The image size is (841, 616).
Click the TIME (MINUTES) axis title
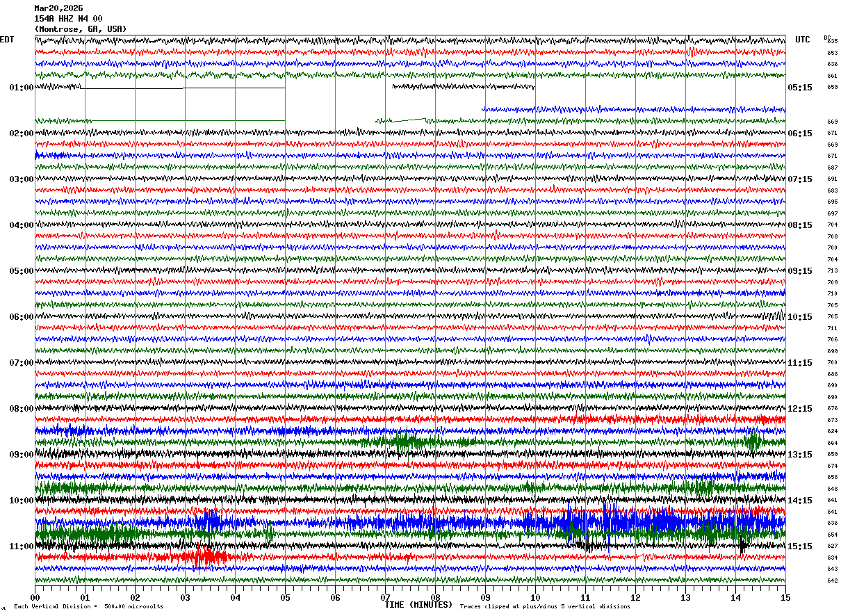418,605
